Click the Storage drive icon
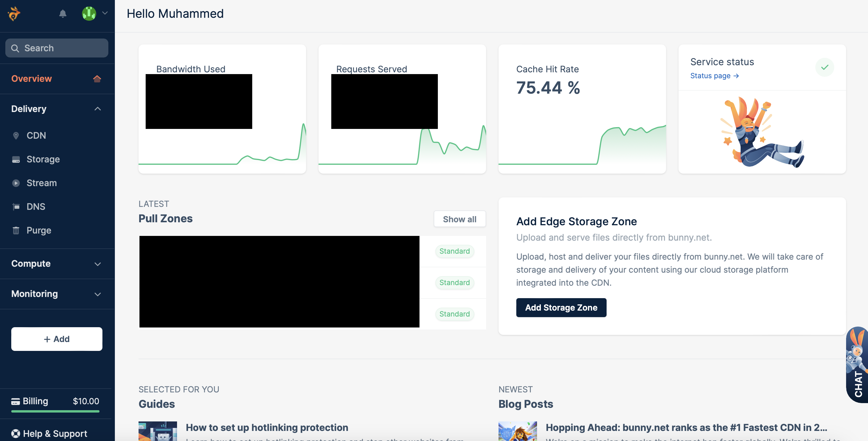The height and width of the screenshot is (441, 868). click(x=16, y=159)
